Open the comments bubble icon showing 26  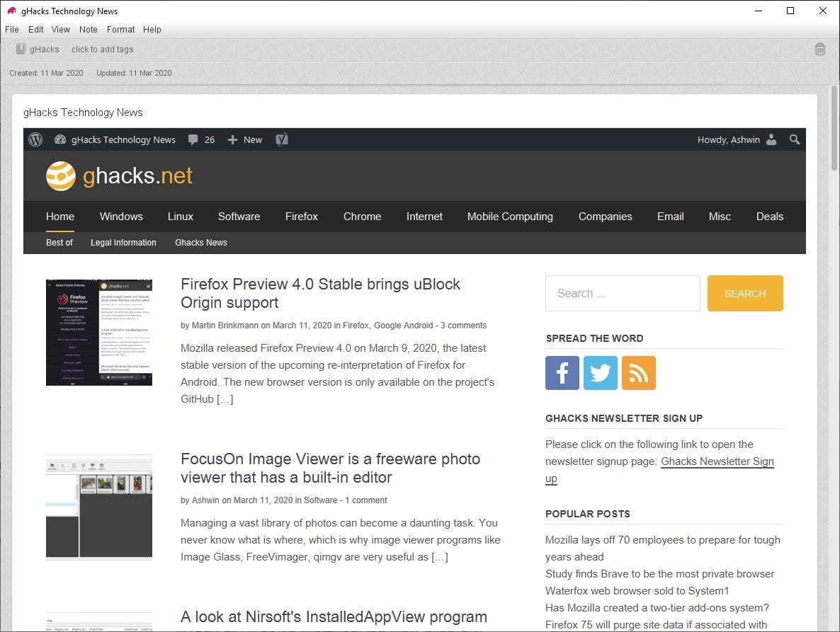193,139
